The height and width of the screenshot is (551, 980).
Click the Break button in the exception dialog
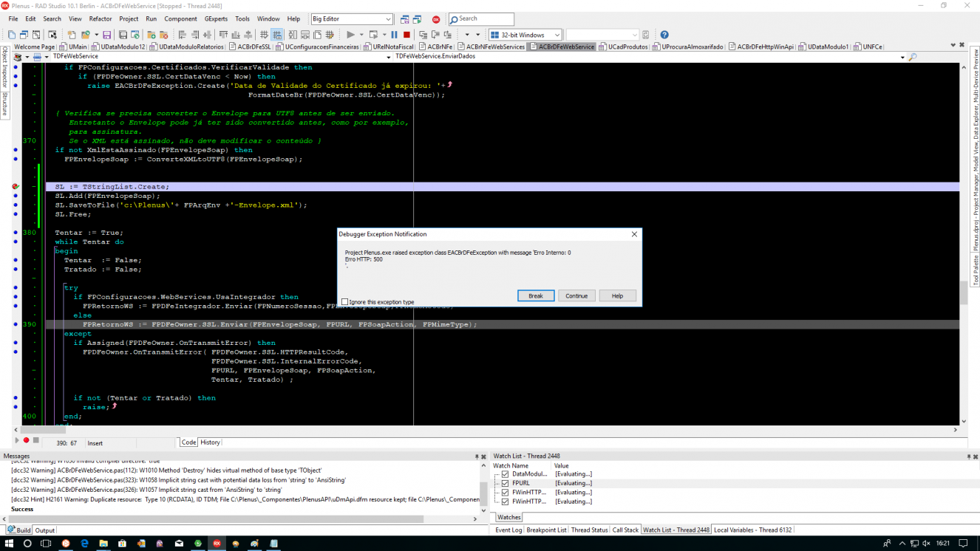pos(536,295)
